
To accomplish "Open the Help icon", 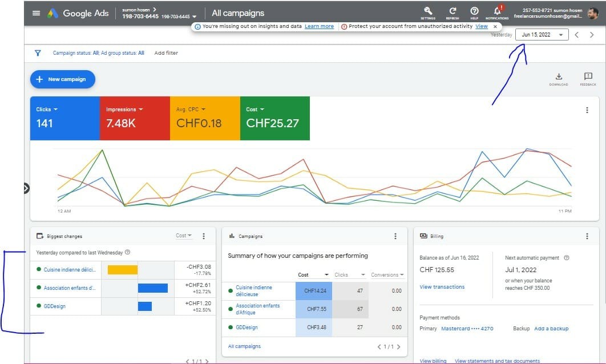I will (474, 11).
